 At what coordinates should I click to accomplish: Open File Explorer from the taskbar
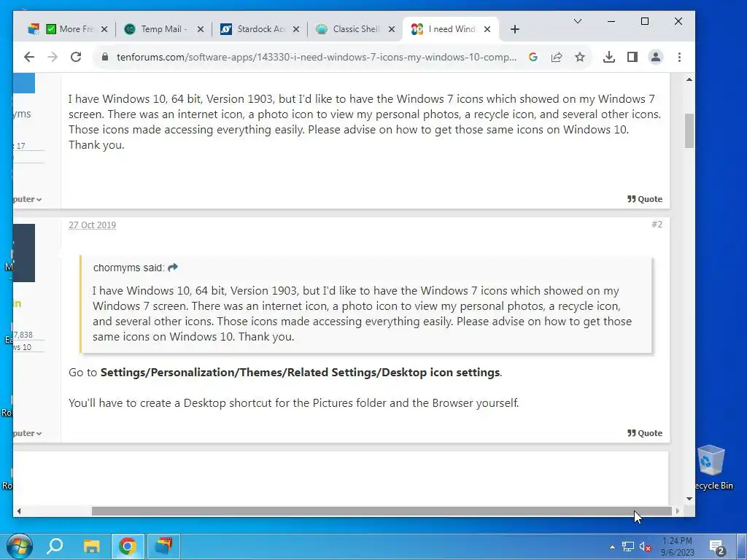click(x=91, y=545)
